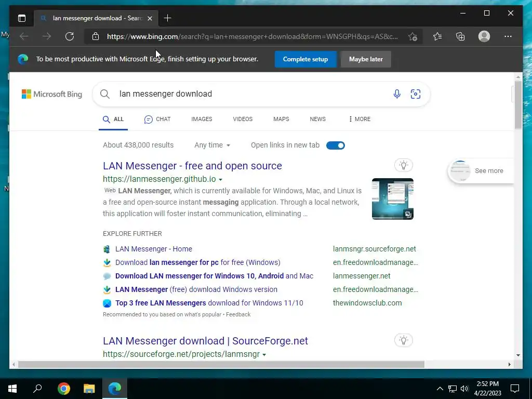The image size is (532, 399).
Task: Click the horizontal scrollbar thumb
Action: 221,365
